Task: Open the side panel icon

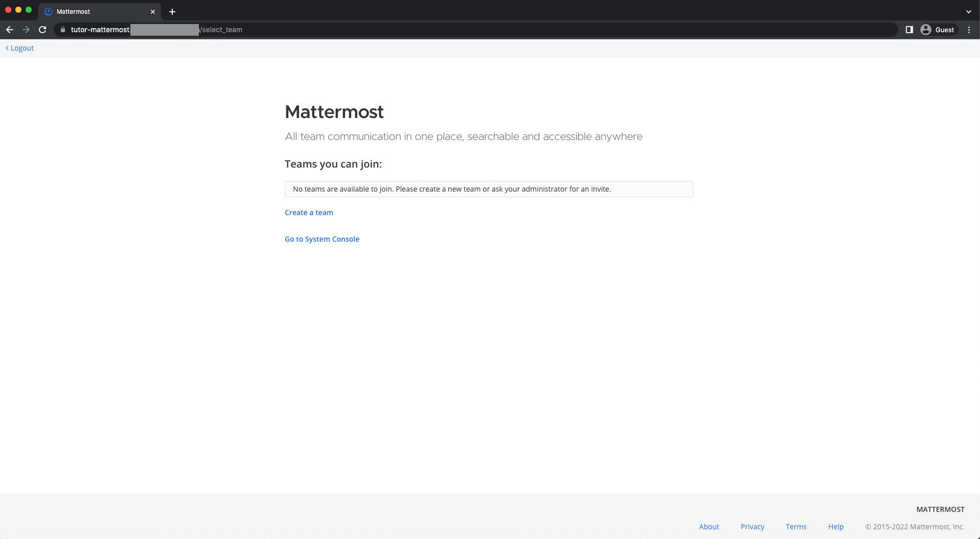Action: pos(909,30)
